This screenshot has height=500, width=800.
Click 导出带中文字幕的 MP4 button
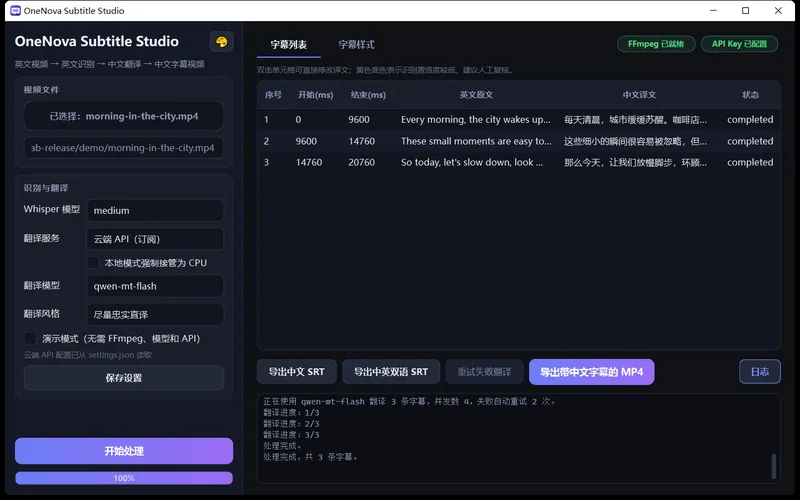pyautogui.click(x=592, y=372)
